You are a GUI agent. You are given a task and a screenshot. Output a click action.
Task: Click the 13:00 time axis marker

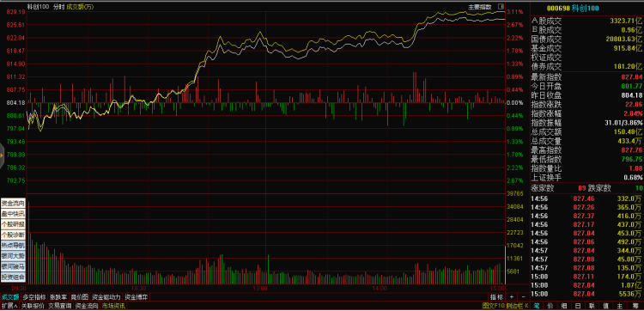[260, 289]
